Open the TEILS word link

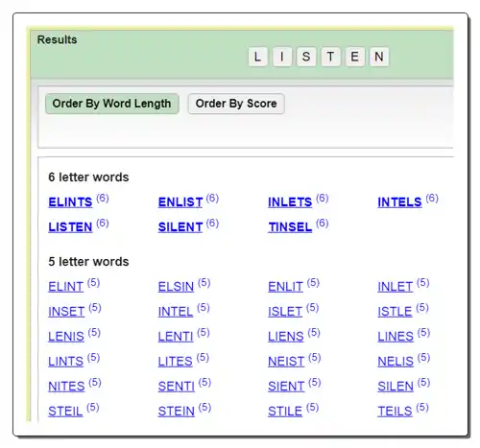point(395,412)
